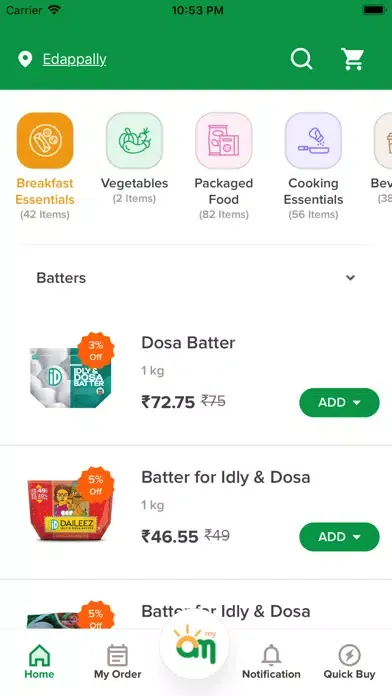Tap the center my AM logo button
This screenshot has width=392, height=696.
pos(194,644)
